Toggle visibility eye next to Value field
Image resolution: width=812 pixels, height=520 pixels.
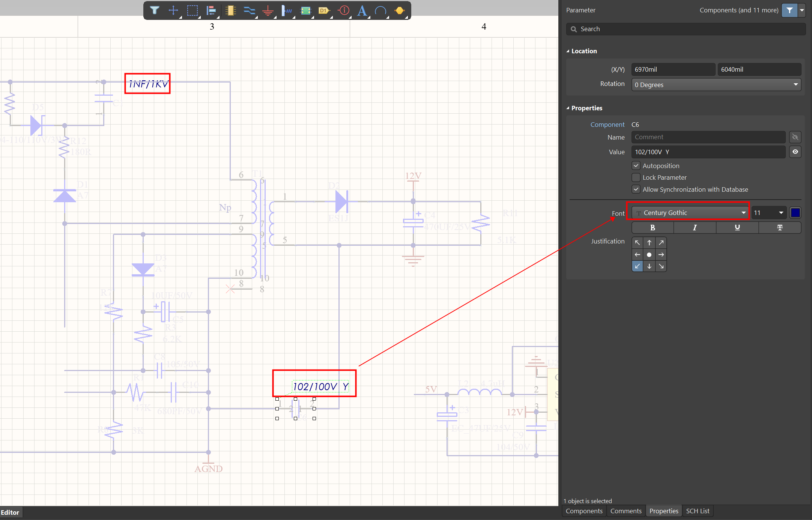pyautogui.click(x=795, y=152)
